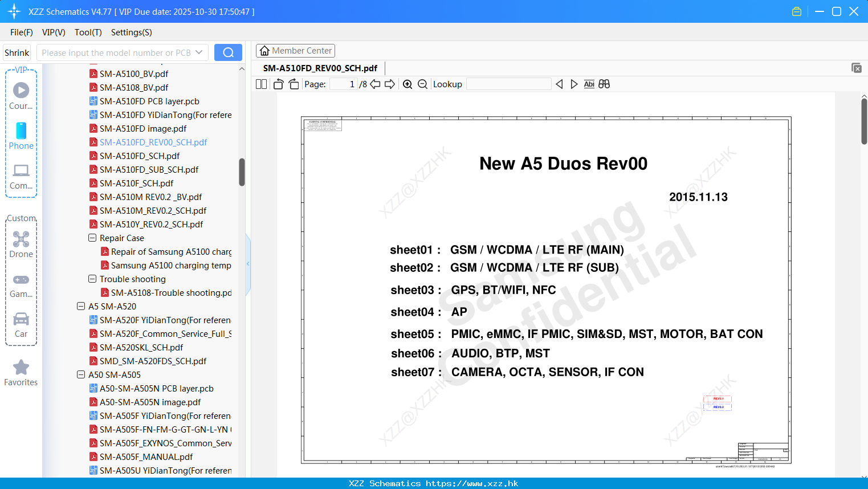Open SM-A510FD YiDianTong file
Screen dimensions: 868x489
[165, 115]
